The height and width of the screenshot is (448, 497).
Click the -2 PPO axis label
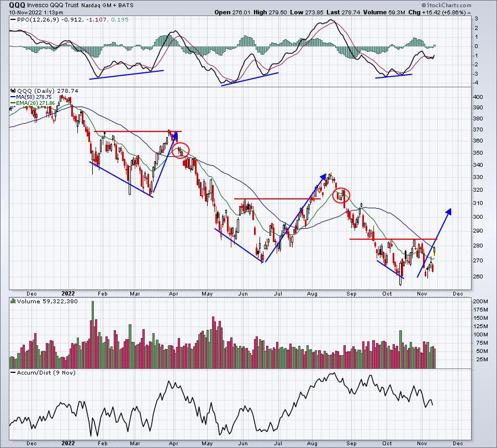pos(476,65)
